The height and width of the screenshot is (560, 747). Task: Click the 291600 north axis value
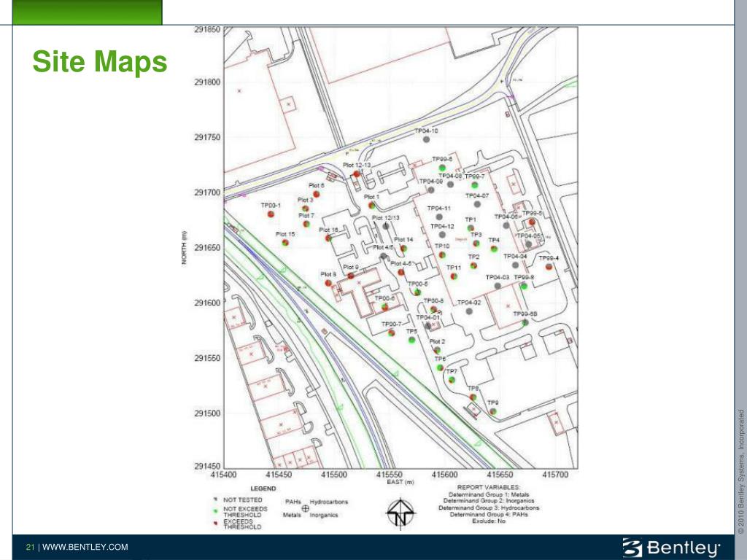tap(207, 303)
